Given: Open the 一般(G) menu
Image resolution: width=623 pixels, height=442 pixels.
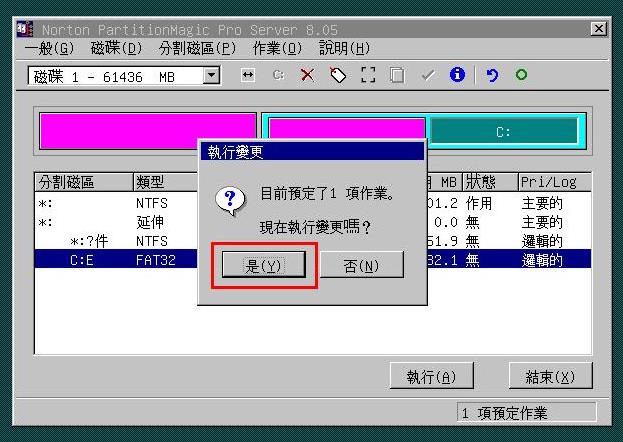Looking at the screenshot, I should tap(49, 48).
